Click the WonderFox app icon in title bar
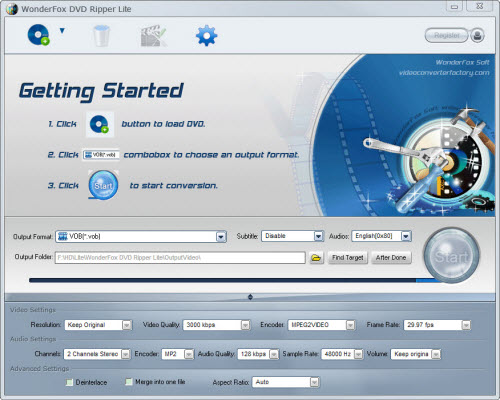 [x=12, y=9]
